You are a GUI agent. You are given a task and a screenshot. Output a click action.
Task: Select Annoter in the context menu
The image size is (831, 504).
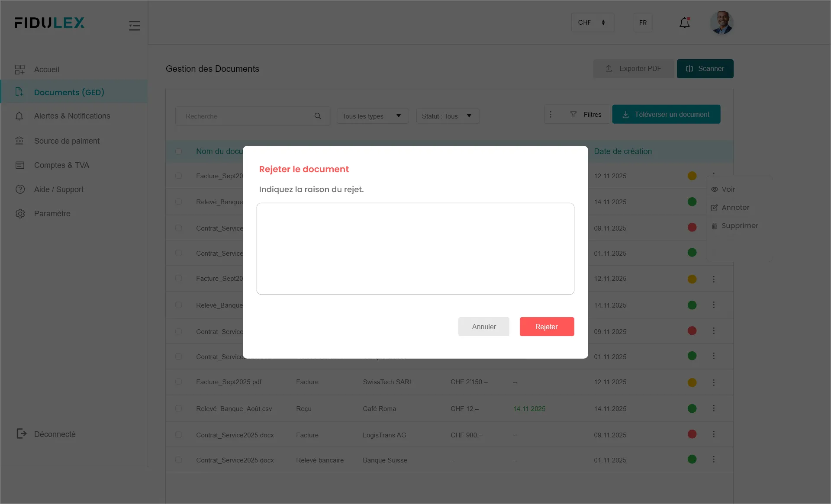[735, 208]
